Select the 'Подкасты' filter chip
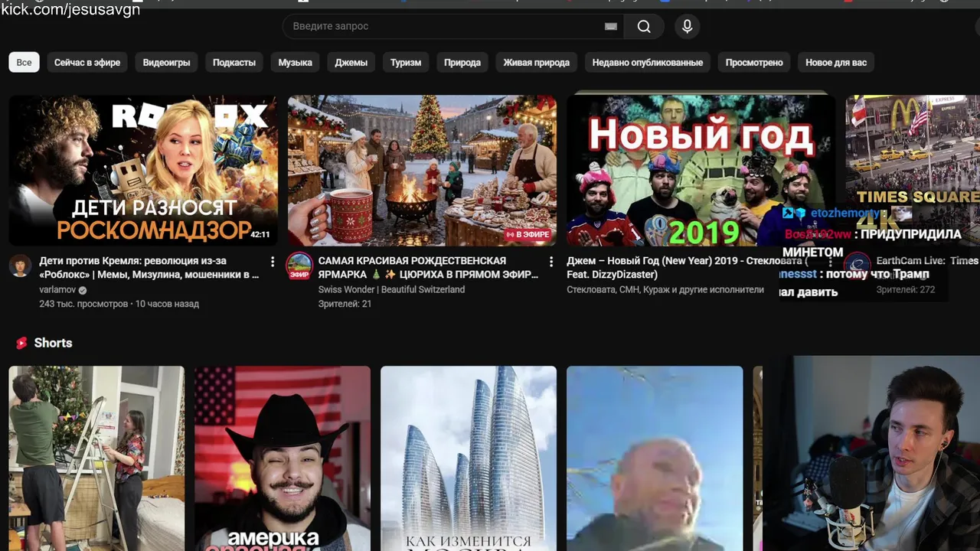 pos(234,63)
